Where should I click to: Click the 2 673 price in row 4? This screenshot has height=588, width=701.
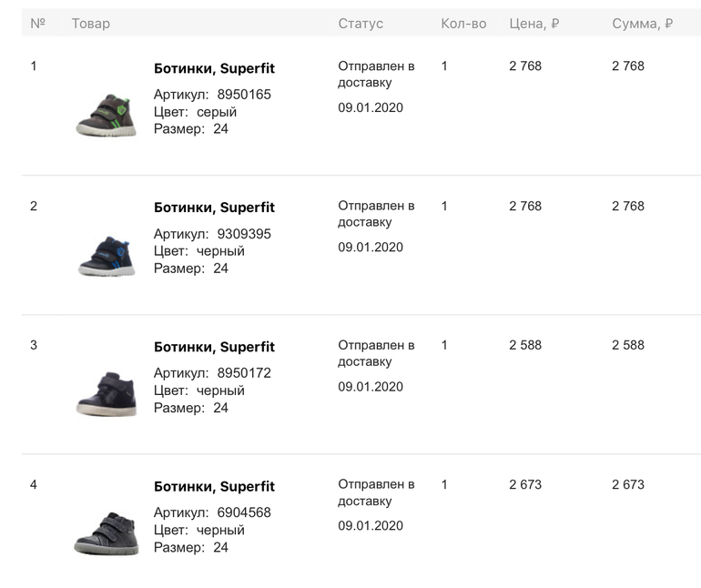(525, 484)
